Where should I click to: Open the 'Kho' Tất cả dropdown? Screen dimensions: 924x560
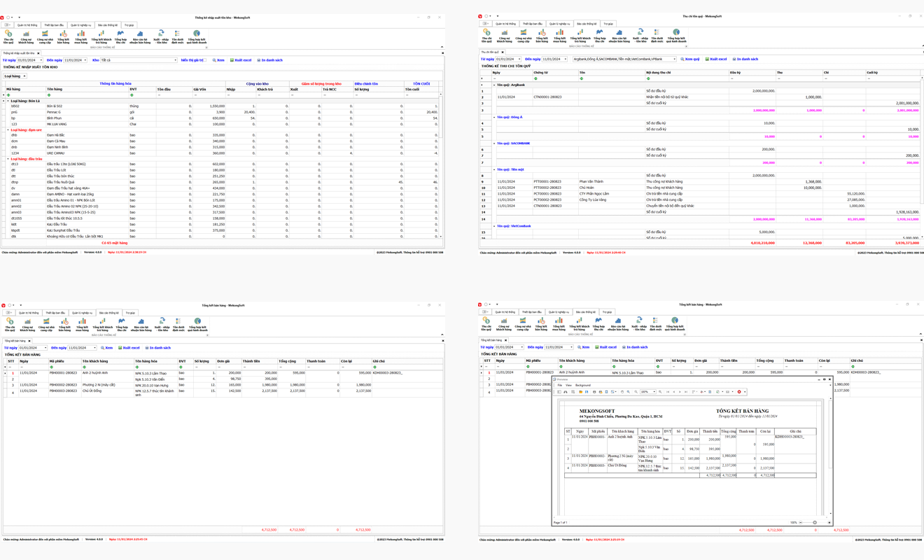point(175,60)
